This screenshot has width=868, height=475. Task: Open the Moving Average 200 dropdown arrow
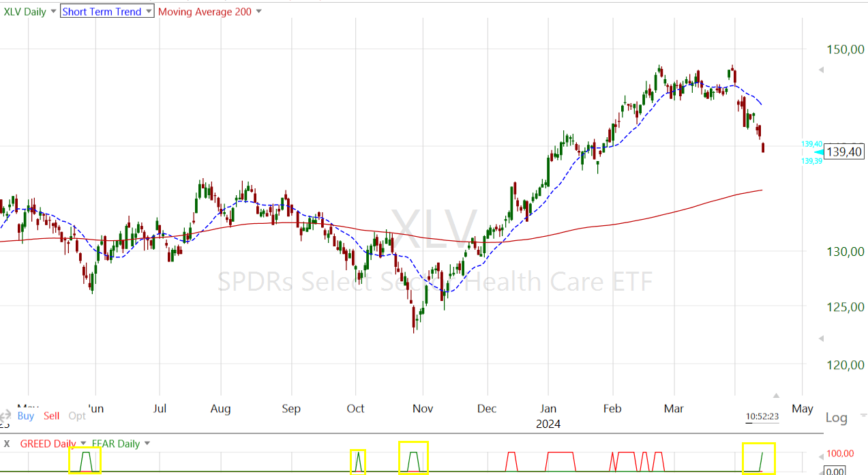click(x=258, y=12)
